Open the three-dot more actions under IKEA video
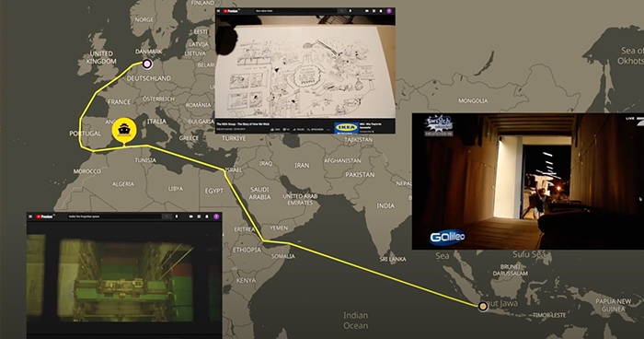 coord(328,130)
